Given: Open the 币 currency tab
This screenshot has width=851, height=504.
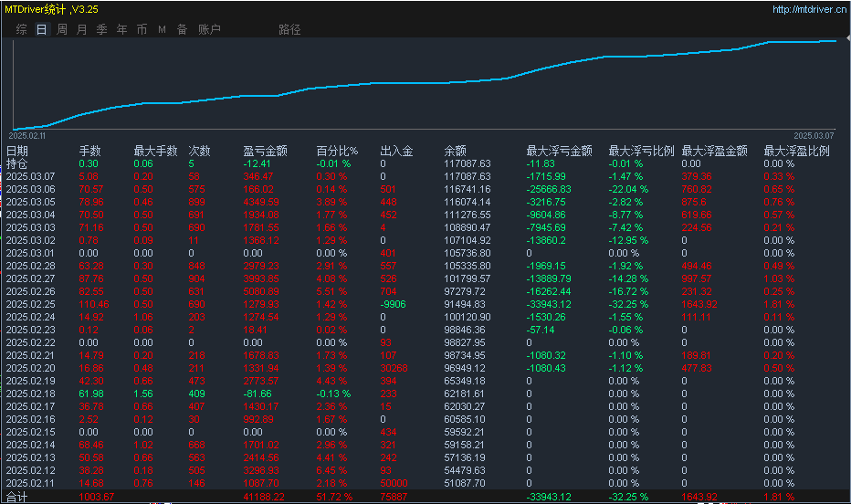Looking at the screenshot, I should [142, 29].
